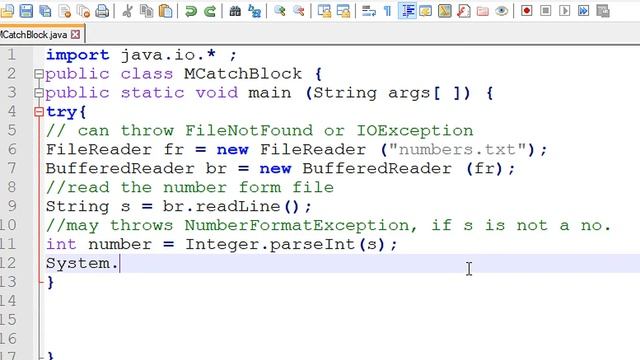Click the Stop macro recording icon
This screenshot has width=640, height=360.
click(x=546, y=11)
